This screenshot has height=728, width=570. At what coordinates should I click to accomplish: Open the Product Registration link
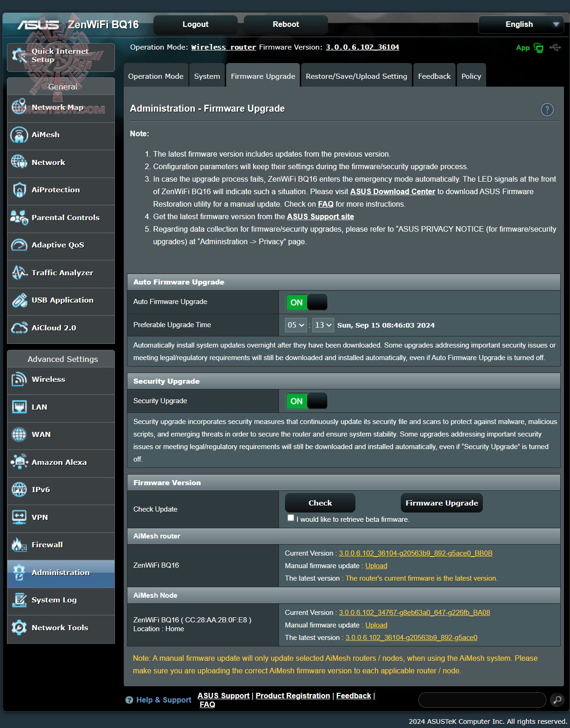pos(293,696)
